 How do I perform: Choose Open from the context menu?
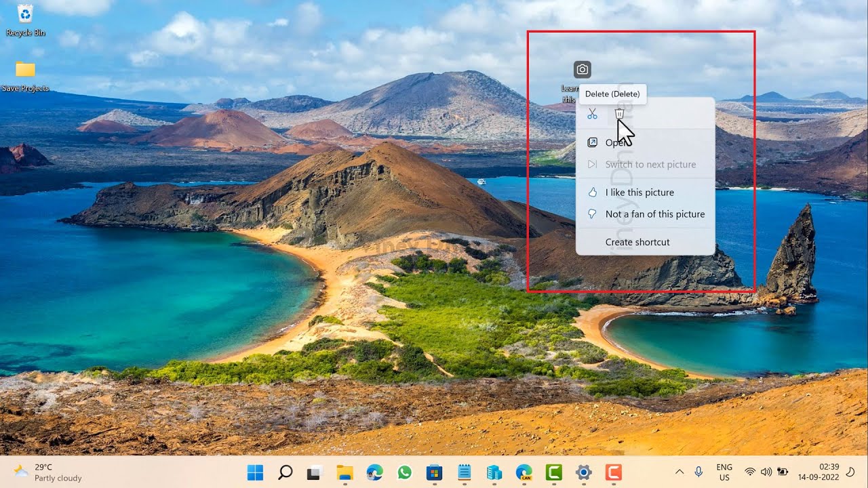[x=645, y=142]
